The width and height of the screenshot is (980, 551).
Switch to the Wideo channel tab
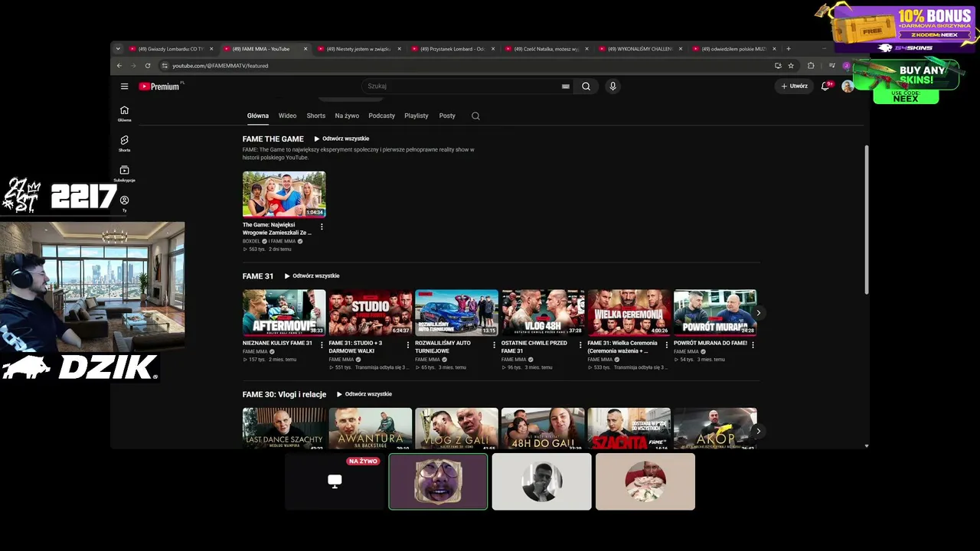click(287, 116)
